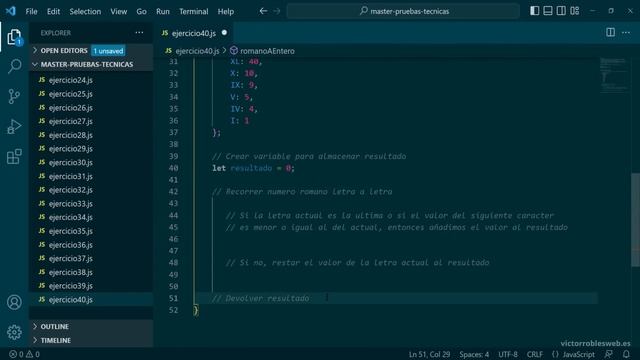Screen dimensions: 640x360
Task: Open the Go menu
Action: (x=141, y=11)
